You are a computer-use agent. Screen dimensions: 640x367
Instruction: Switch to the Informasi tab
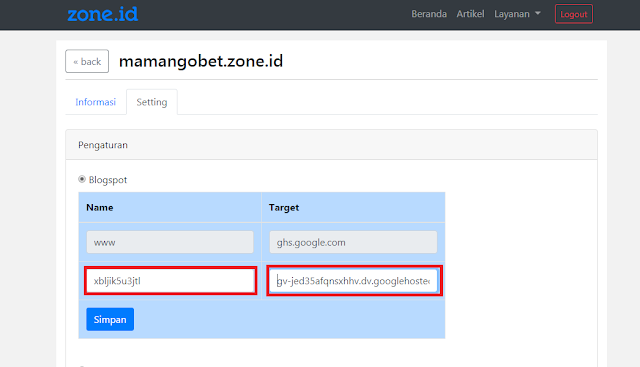coord(96,102)
